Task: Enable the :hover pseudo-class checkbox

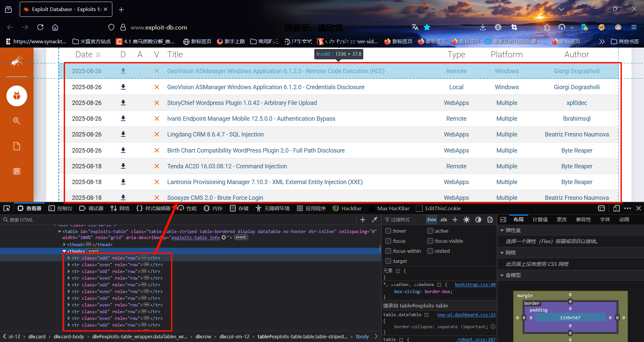Action: [x=388, y=231]
